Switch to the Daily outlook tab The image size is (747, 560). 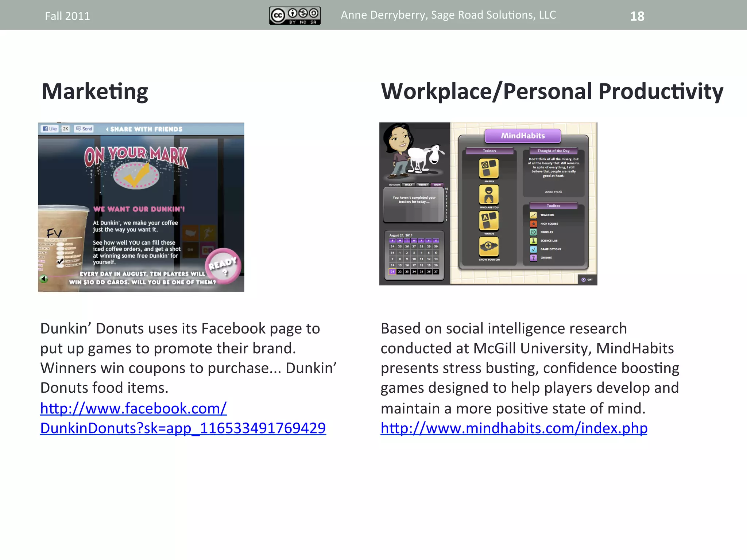pyautogui.click(x=409, y=185)
